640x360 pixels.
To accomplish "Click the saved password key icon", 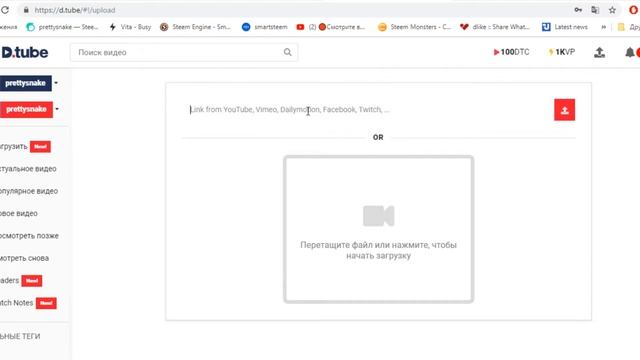I will (578, 10).
